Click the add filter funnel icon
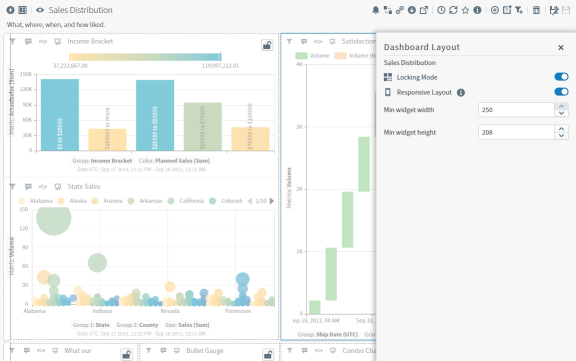Viewport: 576px width, 361px height. [519, 10]
